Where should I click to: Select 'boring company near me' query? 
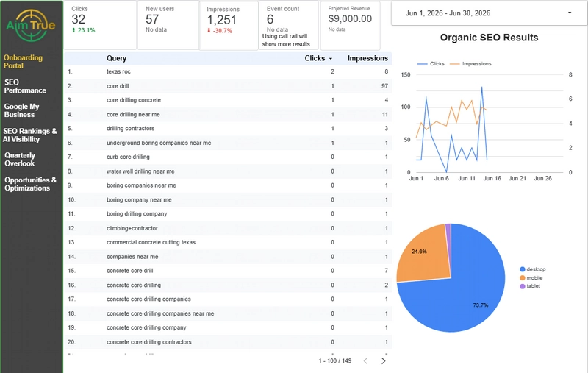pos(139,200)
